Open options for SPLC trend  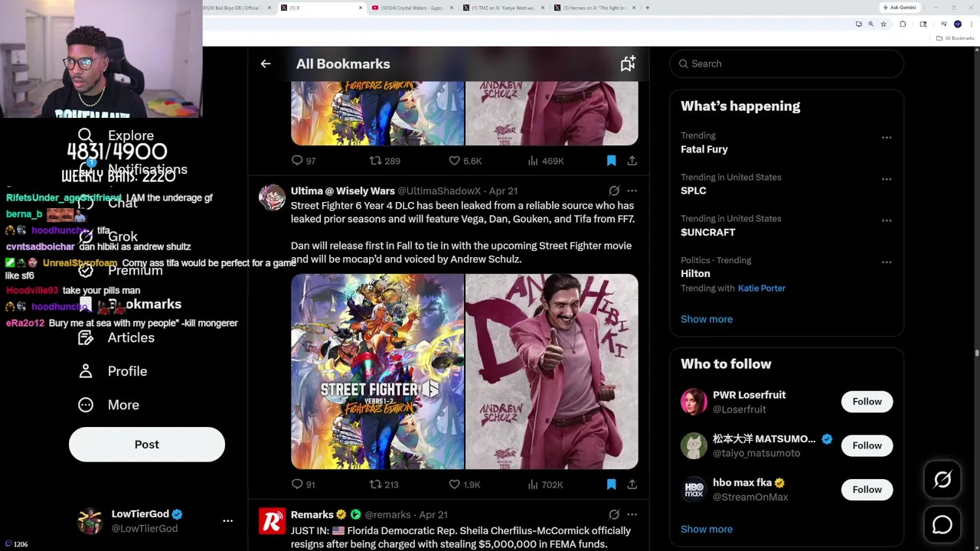coord(887,179)
